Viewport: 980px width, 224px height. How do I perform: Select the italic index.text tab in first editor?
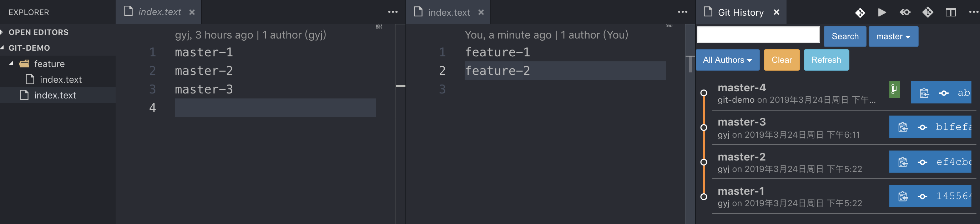point(159,12)
